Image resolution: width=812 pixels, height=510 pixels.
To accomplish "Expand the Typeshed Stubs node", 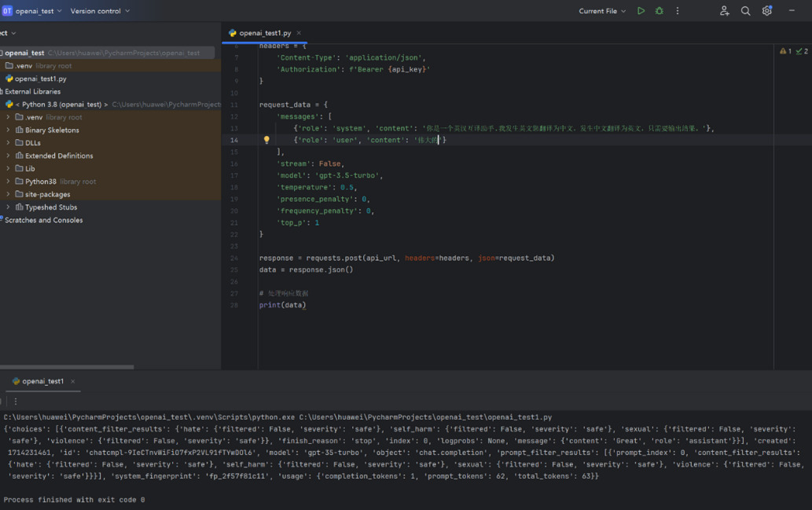I will coord(8,207).
